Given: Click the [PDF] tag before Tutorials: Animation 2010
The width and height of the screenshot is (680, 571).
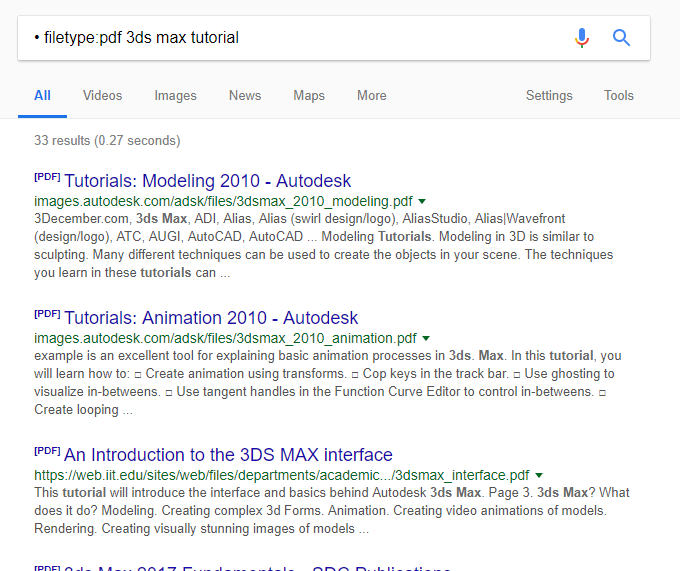Looking at the screenshot, I should (x=47, y=313).
